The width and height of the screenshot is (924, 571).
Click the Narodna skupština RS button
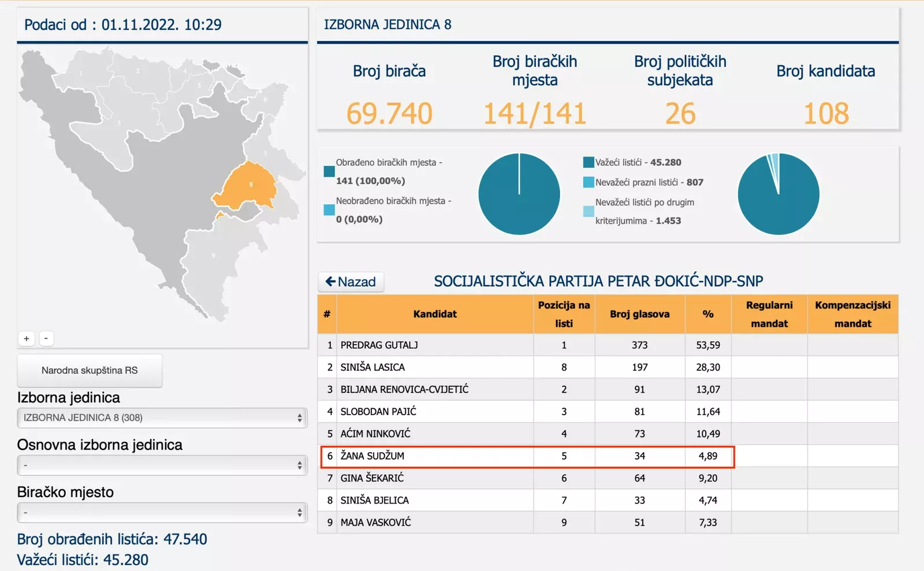pos(90,371)
